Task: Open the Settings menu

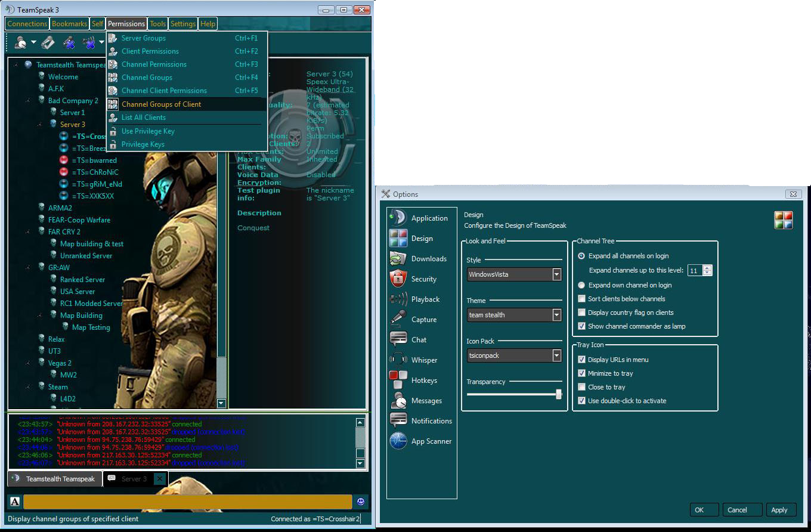Action: pos(182,24)
